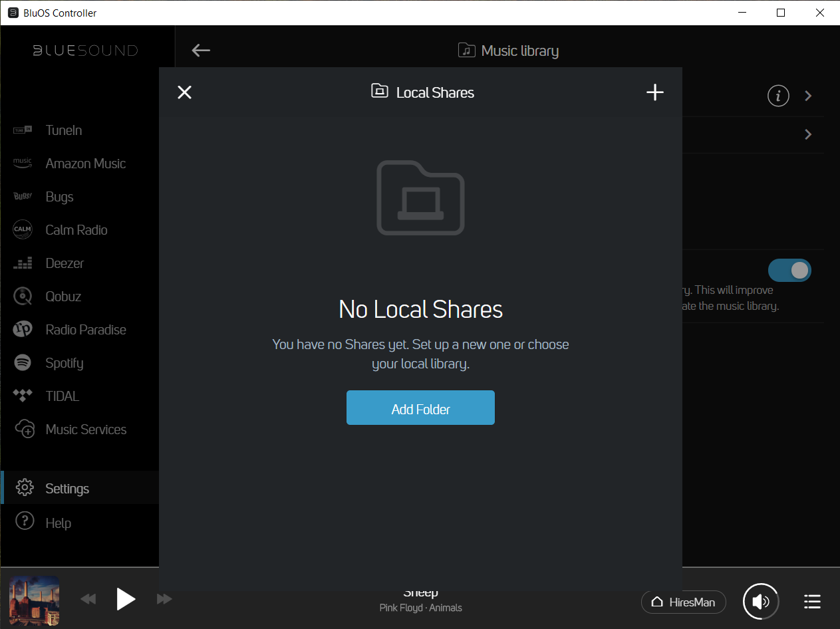Expand the first row chevron
This screenshot has width=840, height=629.
[808, 96]
